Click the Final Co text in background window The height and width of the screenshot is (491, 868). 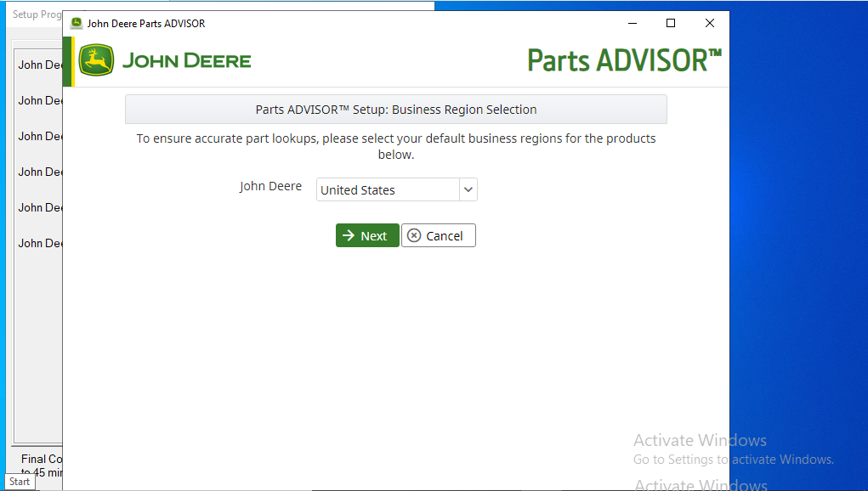[41, 459]
